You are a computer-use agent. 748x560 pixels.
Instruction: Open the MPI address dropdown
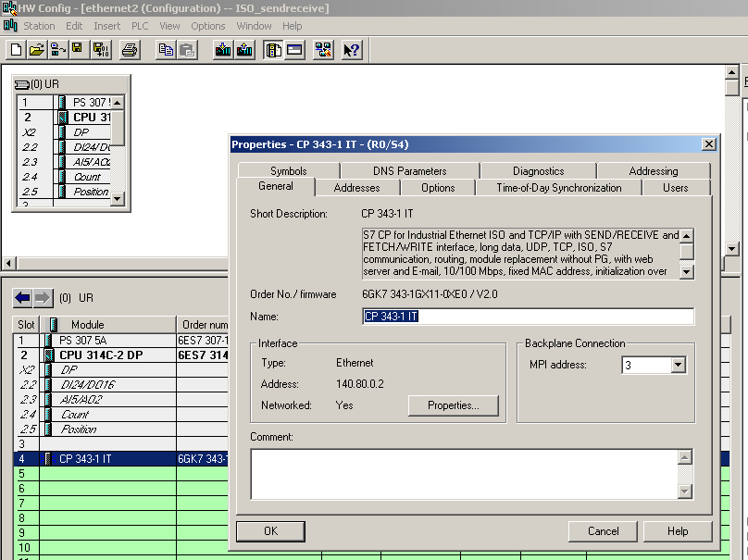click(678, 365)
